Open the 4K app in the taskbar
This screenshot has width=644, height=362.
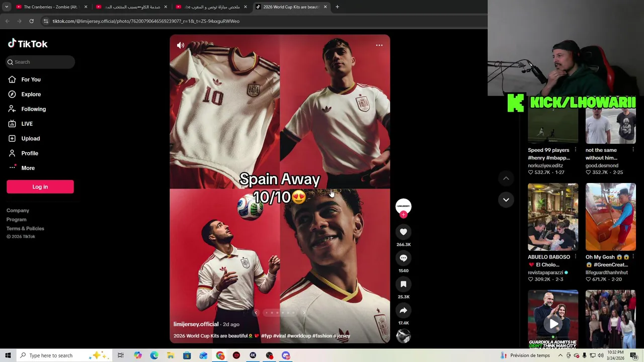pyautogui.click(x=253, y=355)
